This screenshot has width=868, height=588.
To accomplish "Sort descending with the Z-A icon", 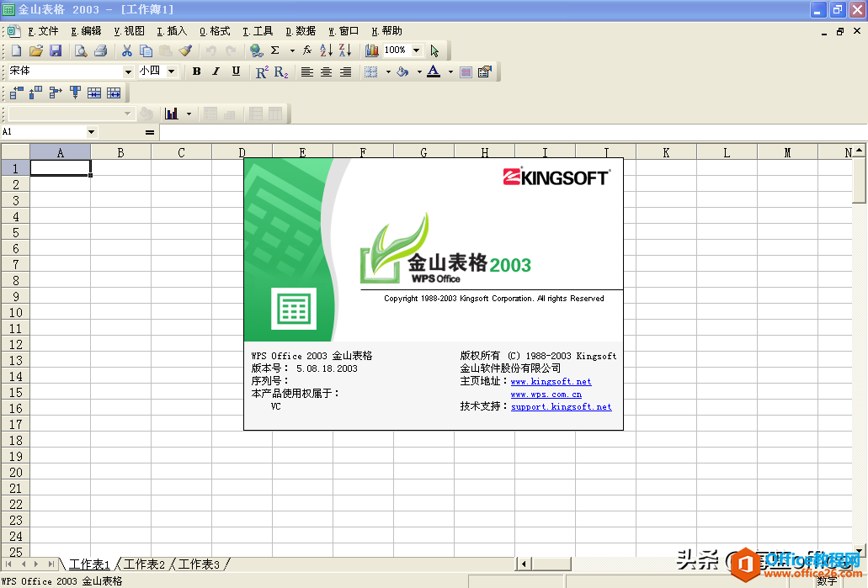I will [x=345, y=50].
